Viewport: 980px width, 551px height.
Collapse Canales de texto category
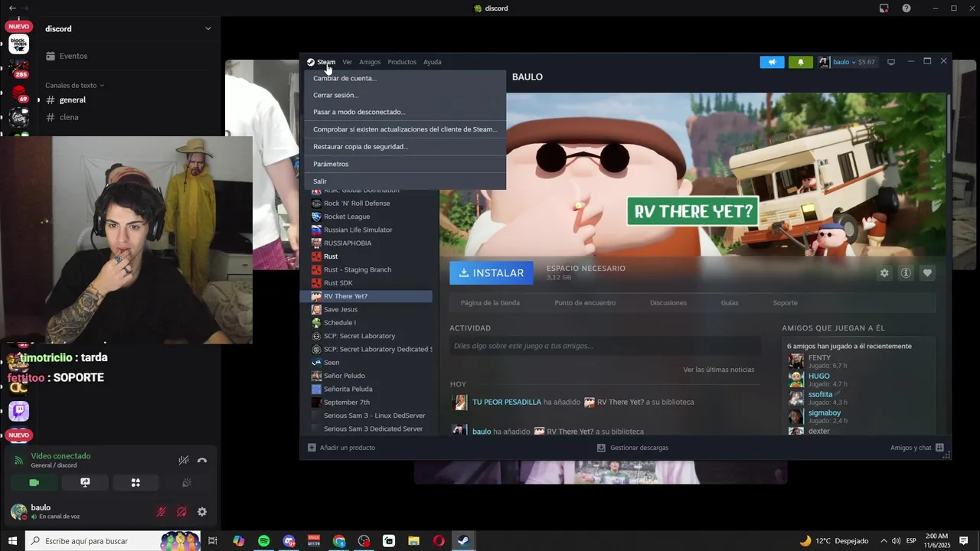[x=74, y=86]
